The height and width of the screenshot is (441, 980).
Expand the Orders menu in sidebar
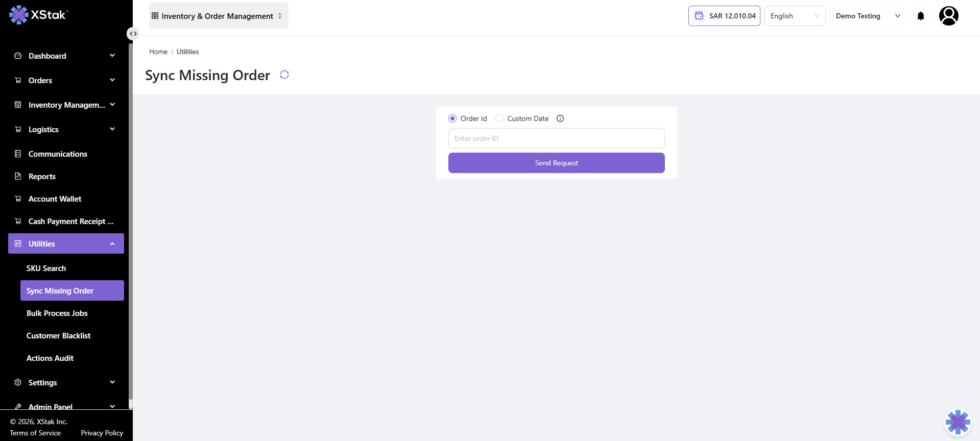click(x=66, y=80)
